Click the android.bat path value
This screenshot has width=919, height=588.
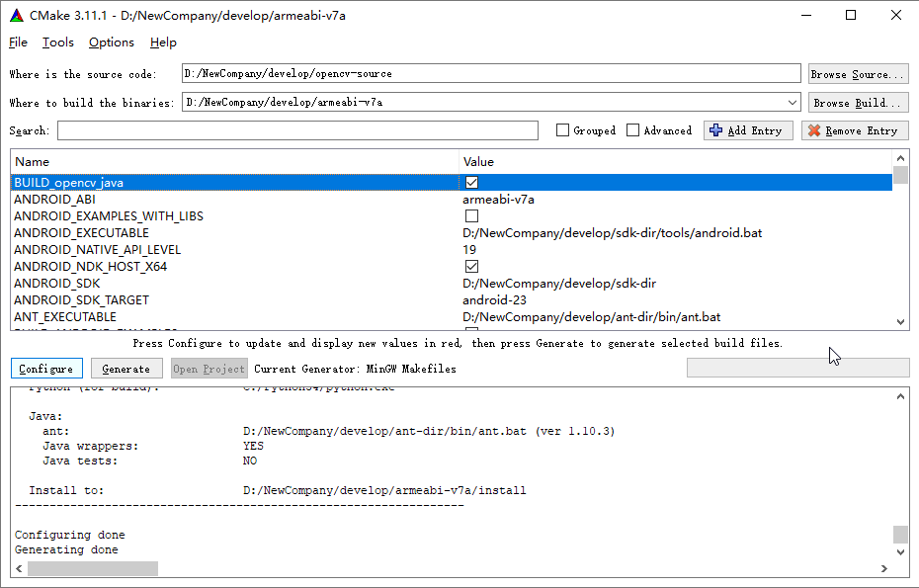coord(613,233)
